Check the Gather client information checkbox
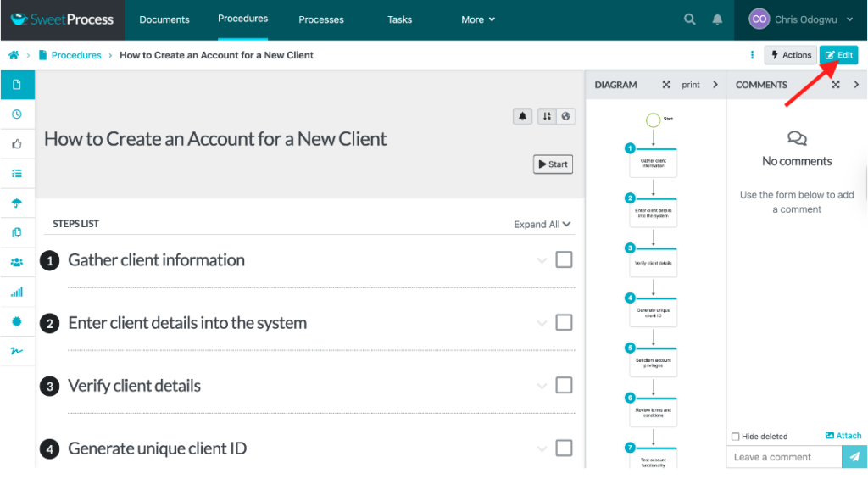This screenshot has width=868, height=479. pos(564,259)
